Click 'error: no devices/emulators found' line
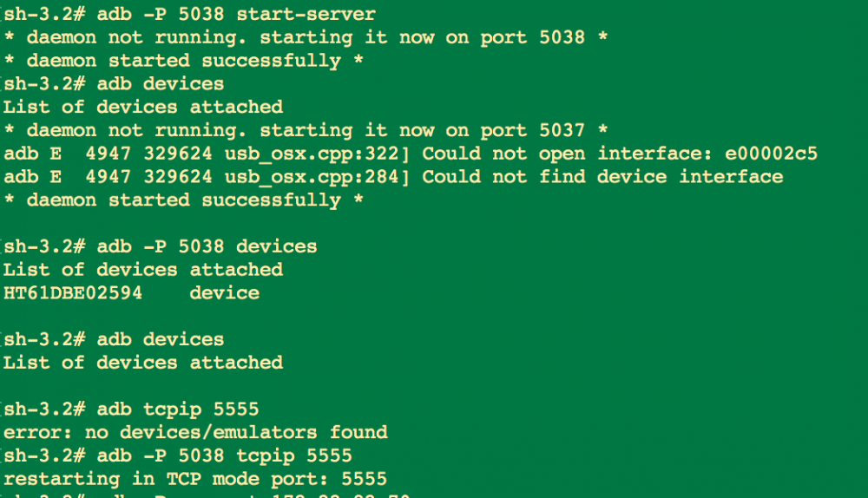868x498 pixels. pyautogui.click(x=195, y=432)
